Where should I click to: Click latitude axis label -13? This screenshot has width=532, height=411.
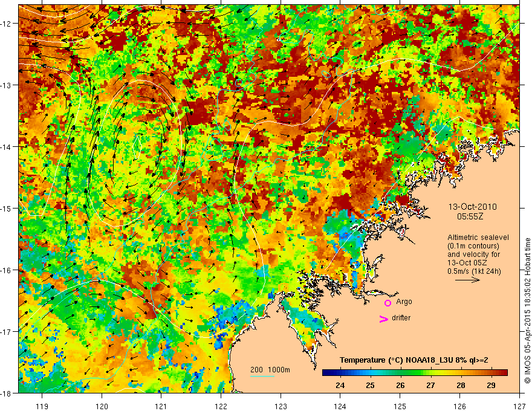click(7, 85)
